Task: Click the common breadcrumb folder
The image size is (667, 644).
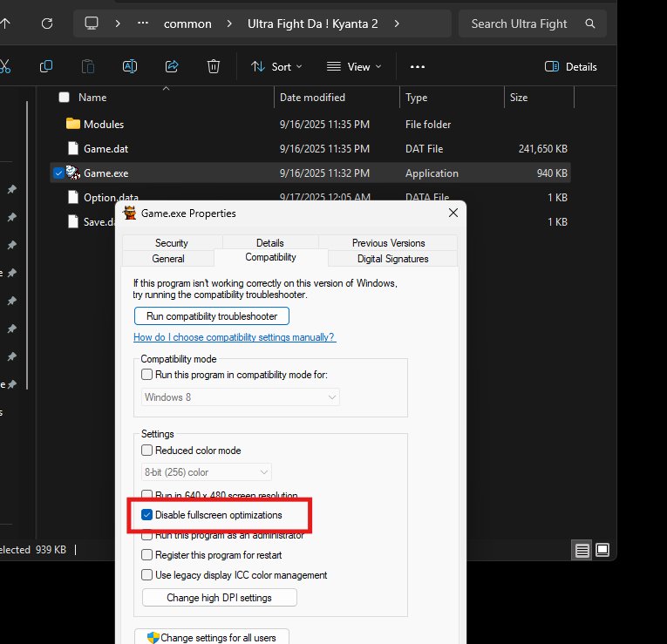Action: coord(187,24)
